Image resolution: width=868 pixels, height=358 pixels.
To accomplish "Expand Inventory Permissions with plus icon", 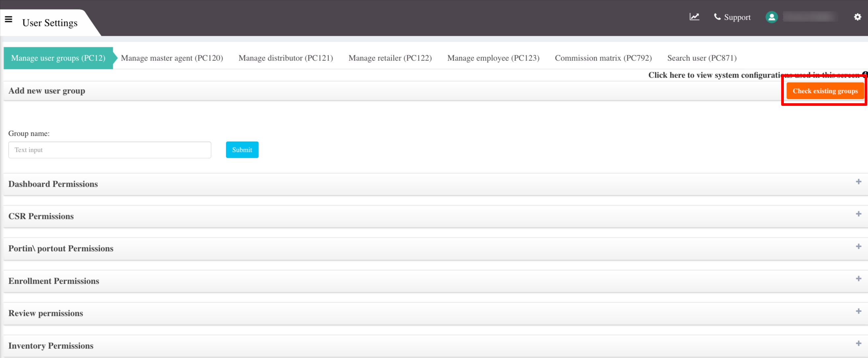I will point(858,343).
